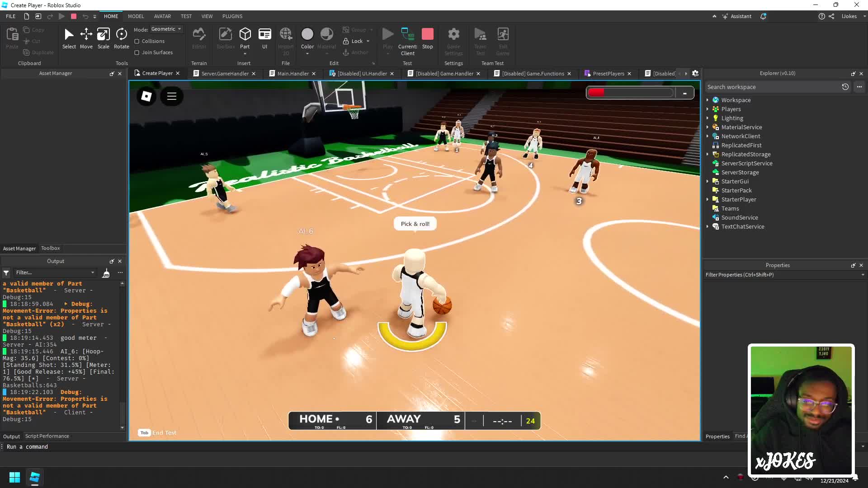
Task: Switch to the Toolbox tab
Action: coord(50,248)
